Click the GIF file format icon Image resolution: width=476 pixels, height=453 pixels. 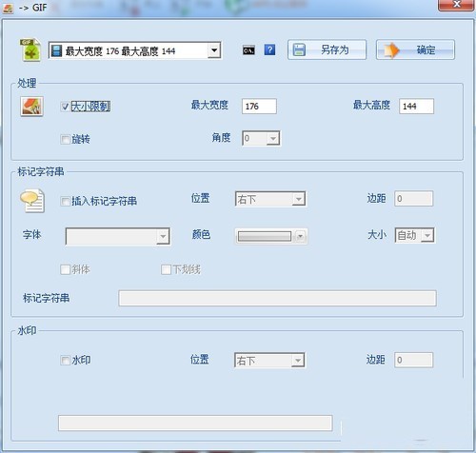pos(30,49)
